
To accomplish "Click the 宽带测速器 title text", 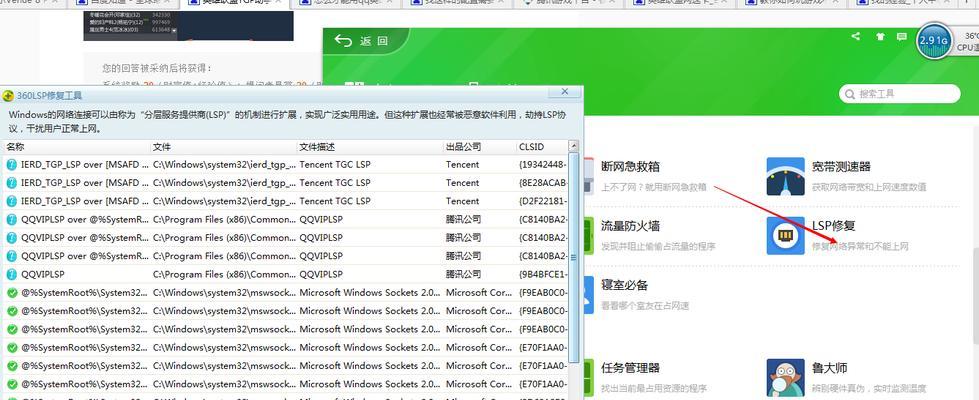I will [841, 167].
